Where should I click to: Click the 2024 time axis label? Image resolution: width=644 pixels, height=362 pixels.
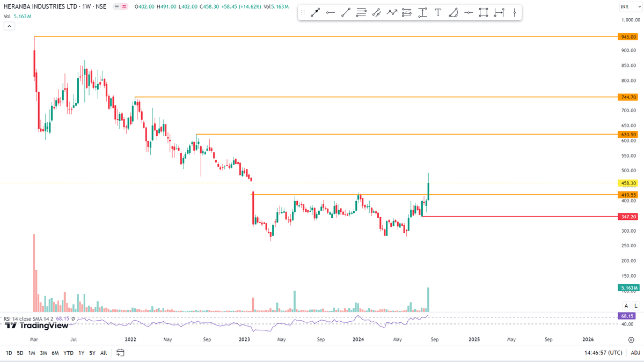pyautogui.click(x=358, y=339)
